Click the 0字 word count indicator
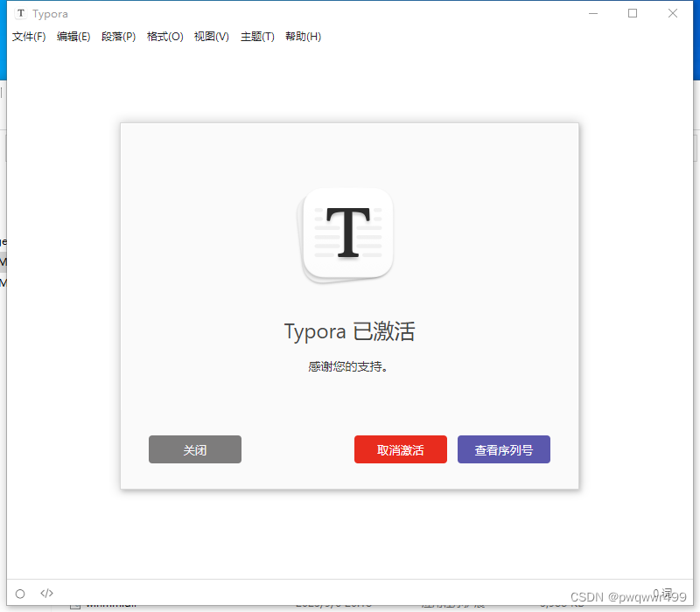This screenshot has width=700, height=612. pyautogui.click(x=663, y=593)
